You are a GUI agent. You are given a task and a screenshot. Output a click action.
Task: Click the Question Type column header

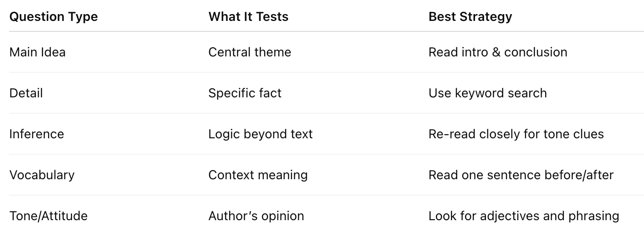coord(53,17)
